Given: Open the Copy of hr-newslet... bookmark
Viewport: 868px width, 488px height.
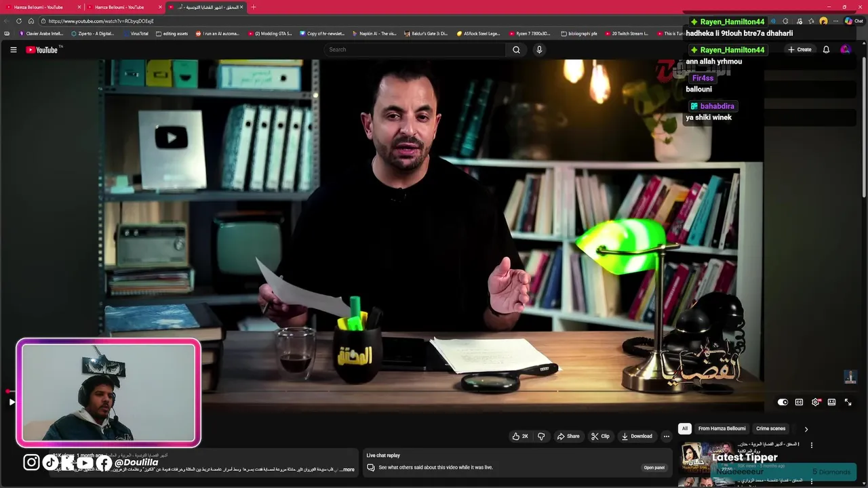Looking at the screenshot, I should click(322, 33).
